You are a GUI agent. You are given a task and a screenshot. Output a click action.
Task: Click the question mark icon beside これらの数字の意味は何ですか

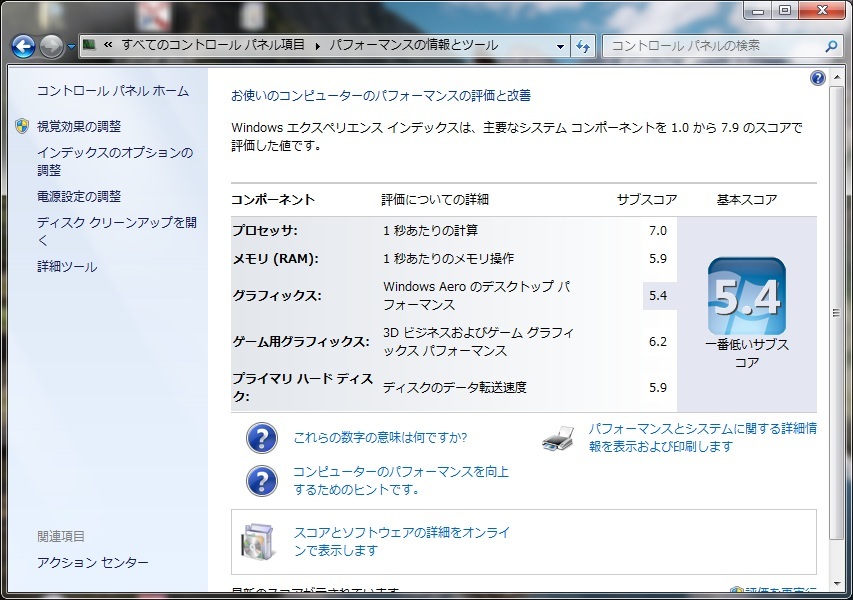point(261,438)
